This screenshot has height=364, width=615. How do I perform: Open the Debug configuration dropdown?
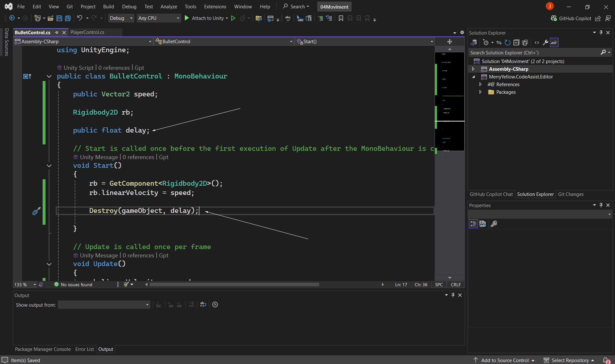click(x=121, y=18)
